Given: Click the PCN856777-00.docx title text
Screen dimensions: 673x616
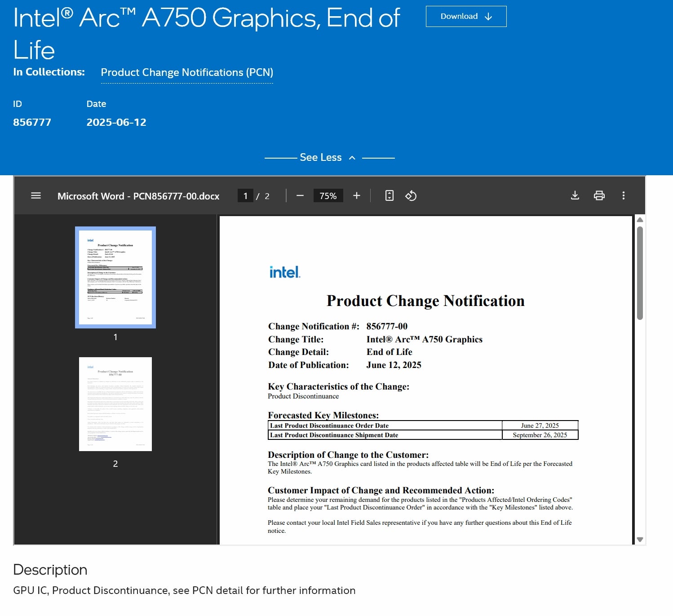Looking at the screenshot, I should [x=138, y=196].
